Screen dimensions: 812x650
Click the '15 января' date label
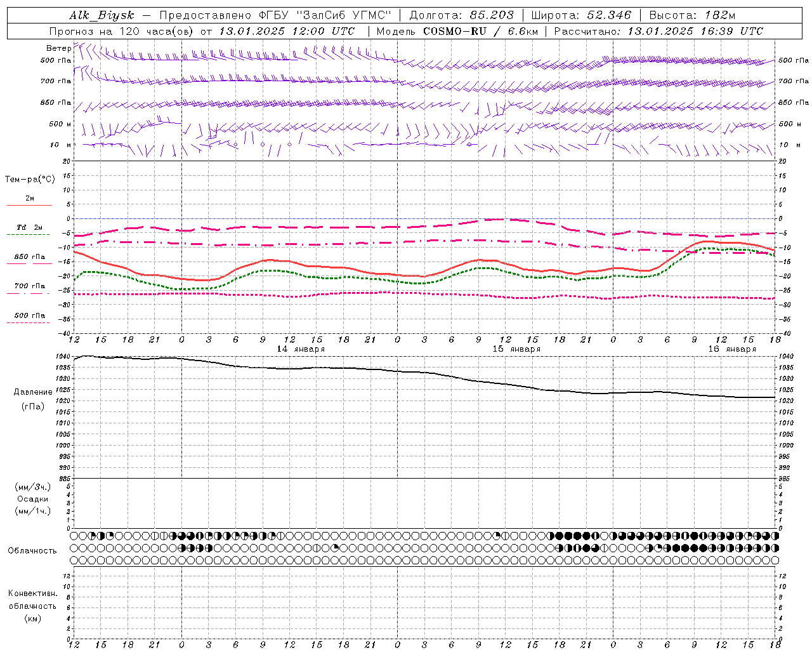click(516, 349)
